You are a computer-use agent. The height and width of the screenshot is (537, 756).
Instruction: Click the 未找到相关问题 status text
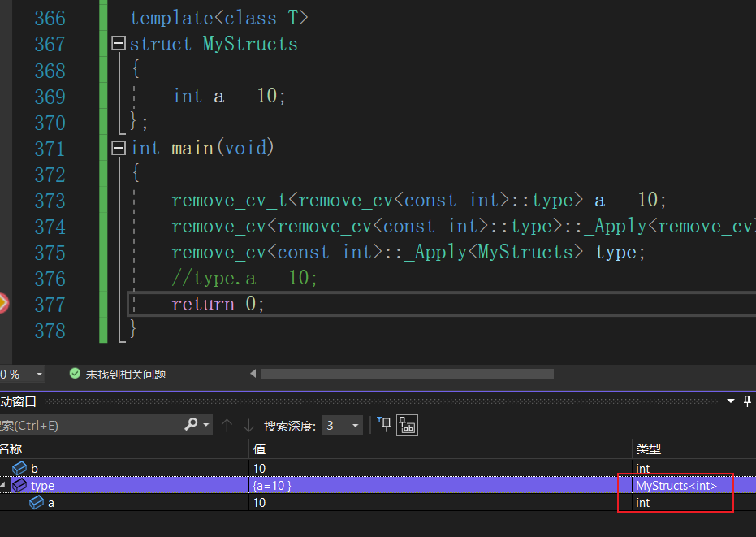(125, 375)
